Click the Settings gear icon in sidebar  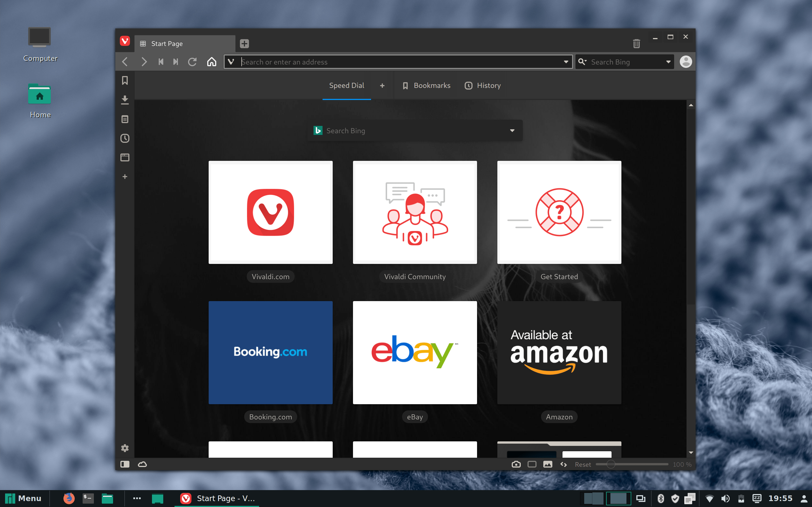(x=125, y=448)
